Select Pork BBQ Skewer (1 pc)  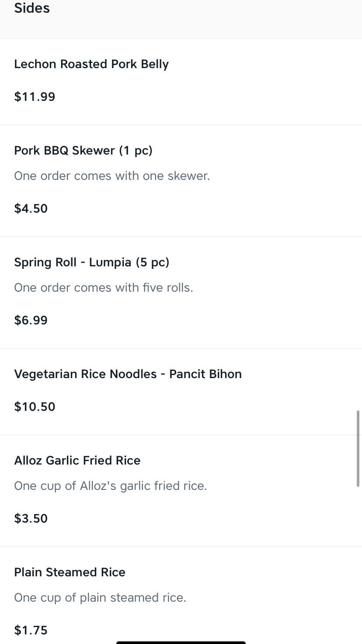click(x=83, y=151)
